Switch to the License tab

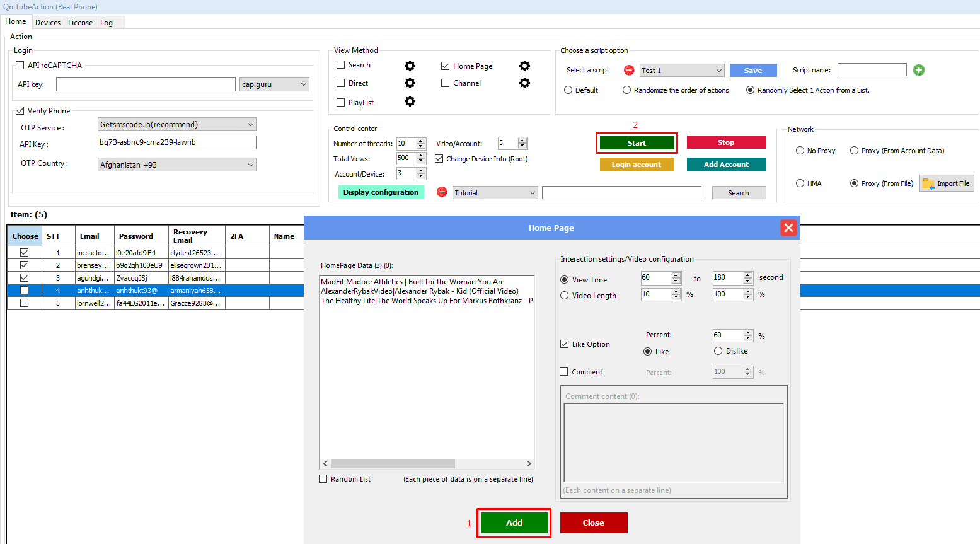click(x=80, y=22)
